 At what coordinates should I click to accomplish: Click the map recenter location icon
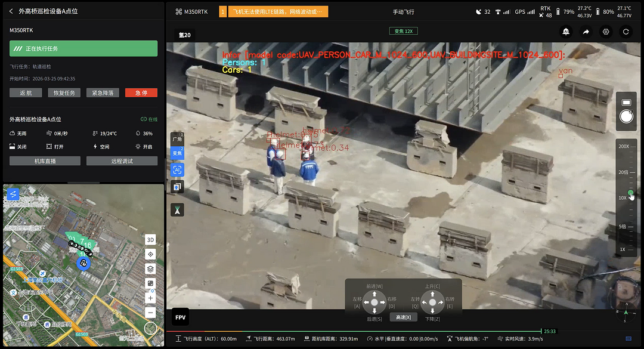(x=151, y=255)
